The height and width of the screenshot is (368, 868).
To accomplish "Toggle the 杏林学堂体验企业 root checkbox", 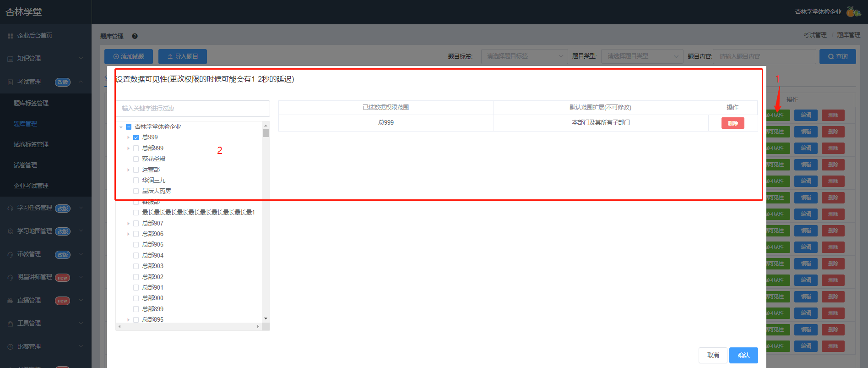I will click(129, 127).
